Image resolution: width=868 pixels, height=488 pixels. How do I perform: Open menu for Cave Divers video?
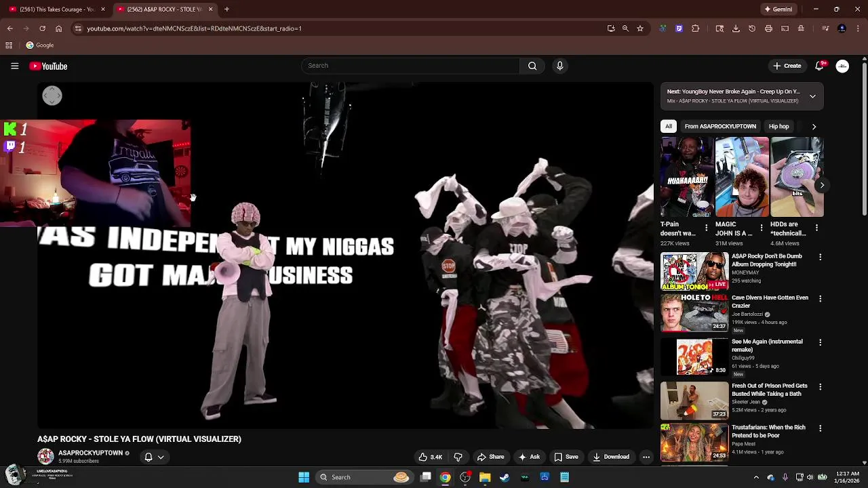[820, 299]
